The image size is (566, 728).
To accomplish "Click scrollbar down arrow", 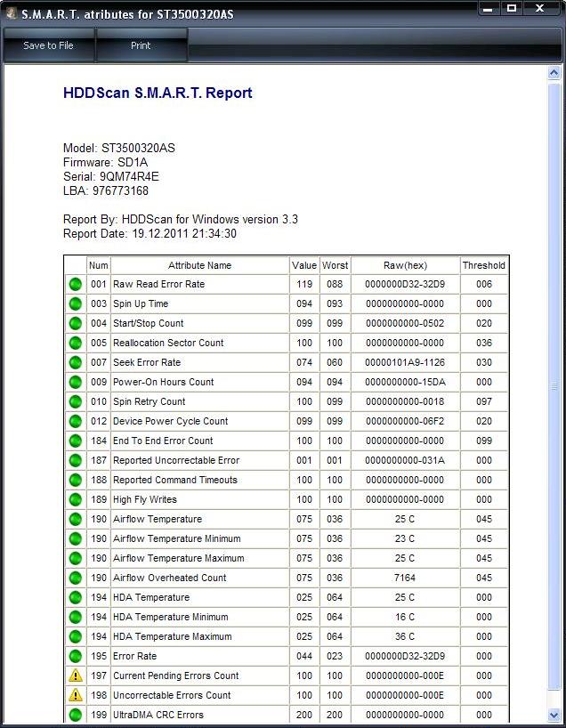I will pos(554,715).
